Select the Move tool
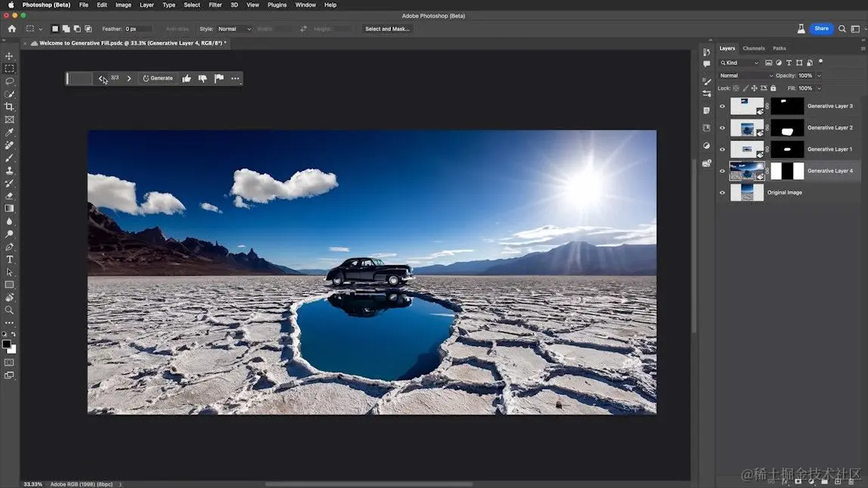Image resolution: width=868 pixels, height=488 pixels. pyautogui.click(x=9, y=56)
